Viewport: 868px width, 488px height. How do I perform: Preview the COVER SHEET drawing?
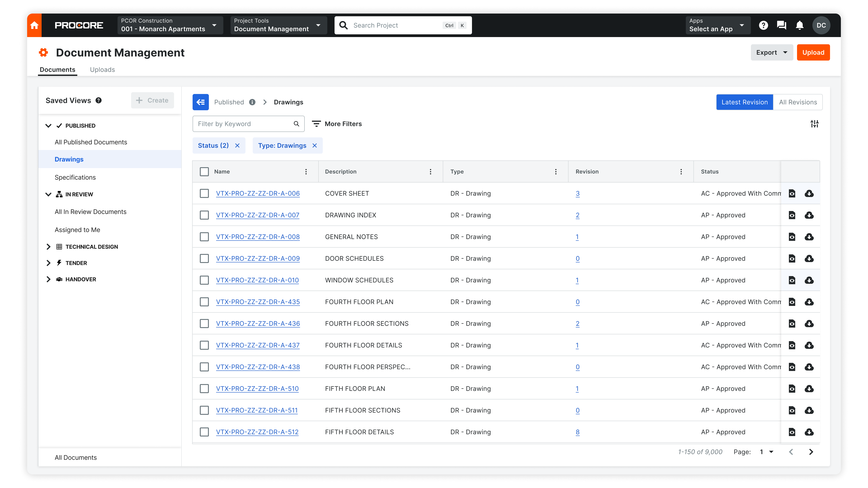[x=792, y=193]
